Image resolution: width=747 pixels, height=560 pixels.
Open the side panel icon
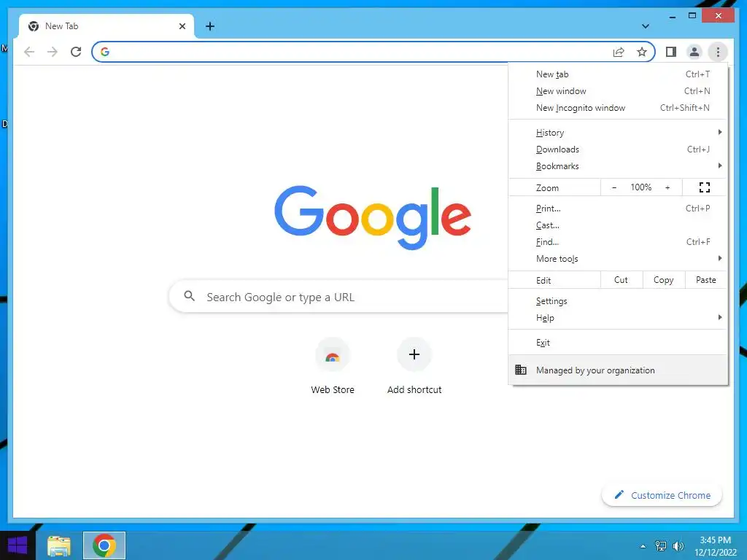coord(671,52)
